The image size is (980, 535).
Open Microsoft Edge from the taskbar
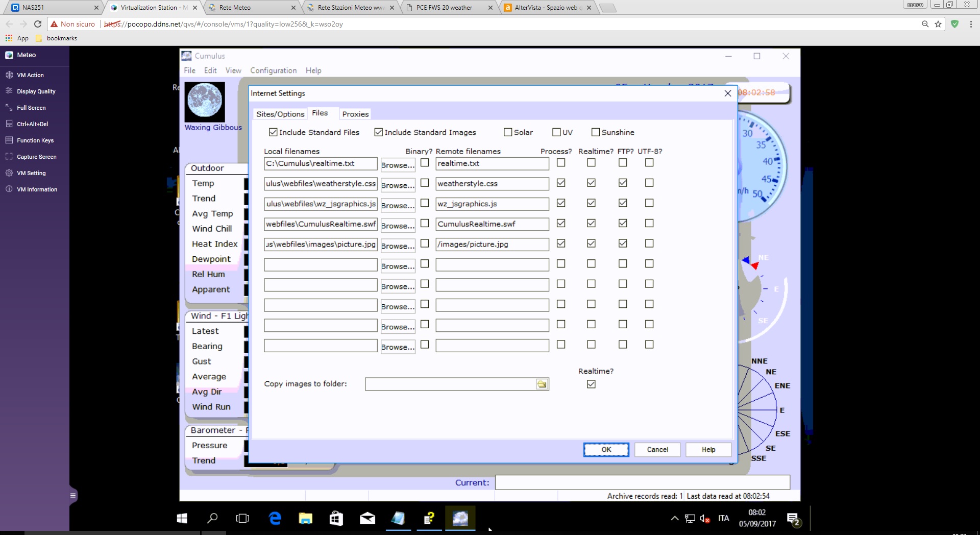275,519
